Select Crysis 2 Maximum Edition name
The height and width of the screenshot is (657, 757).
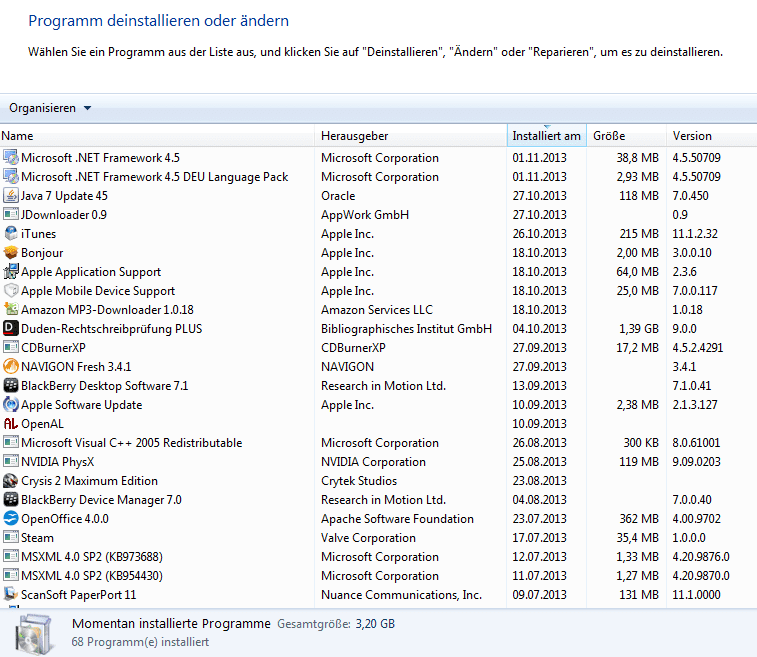pyautogui.click(x=89, y=481)
